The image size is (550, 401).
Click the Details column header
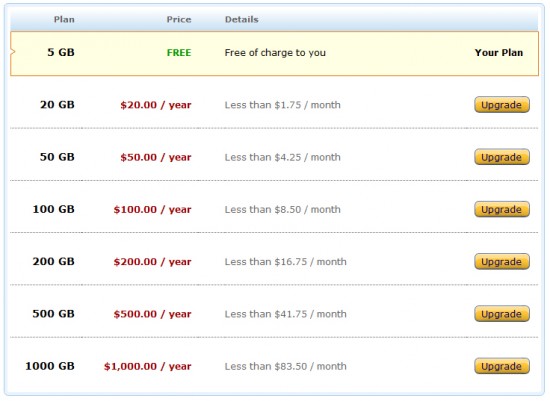242,19
